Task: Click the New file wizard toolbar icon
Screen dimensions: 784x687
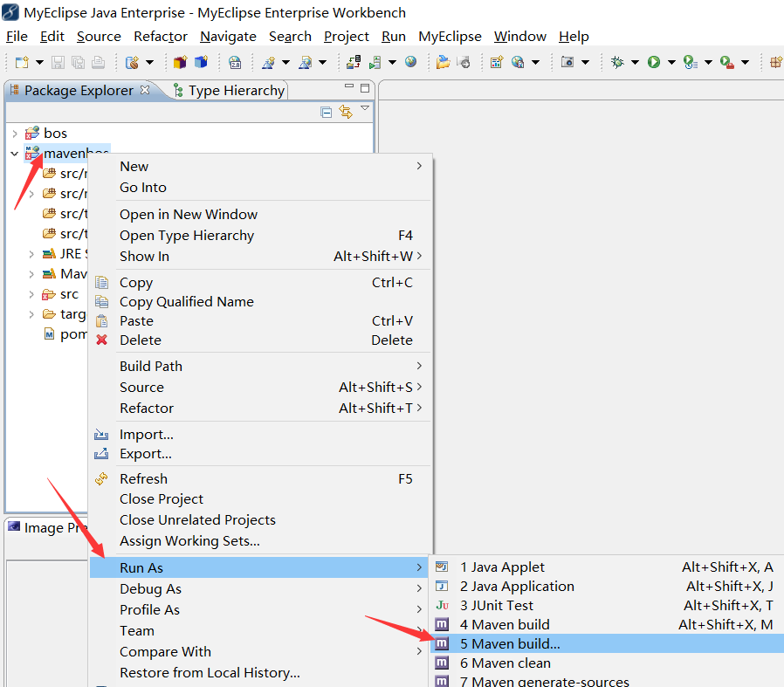Action: click(x=22, y=63)
